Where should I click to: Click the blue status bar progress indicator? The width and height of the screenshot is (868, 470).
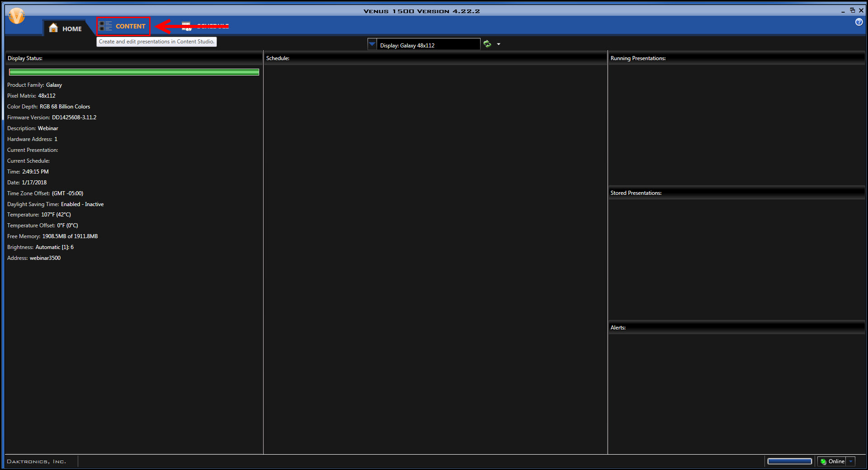point(789,461)
